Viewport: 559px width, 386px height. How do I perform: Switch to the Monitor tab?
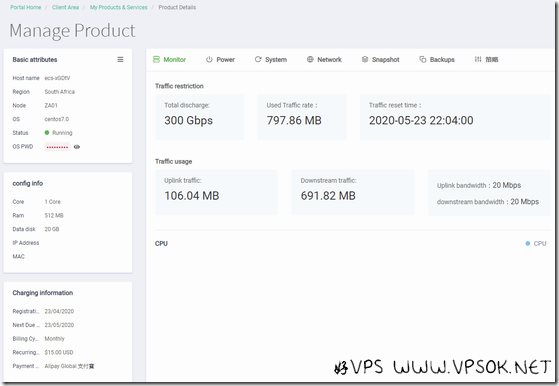tap(169, 60)
